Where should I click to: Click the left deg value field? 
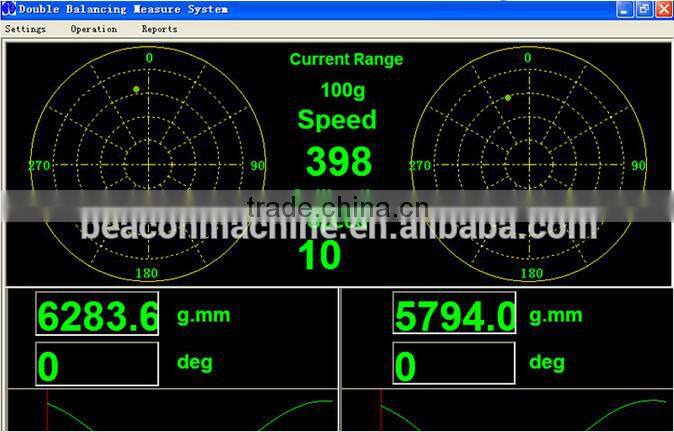tap(97, 365)
